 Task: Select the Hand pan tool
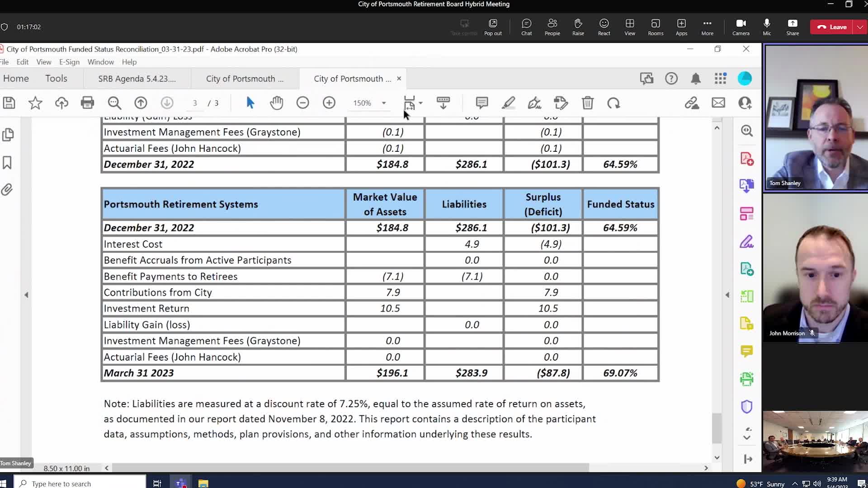pyautogui.click(x=276, y=103)
